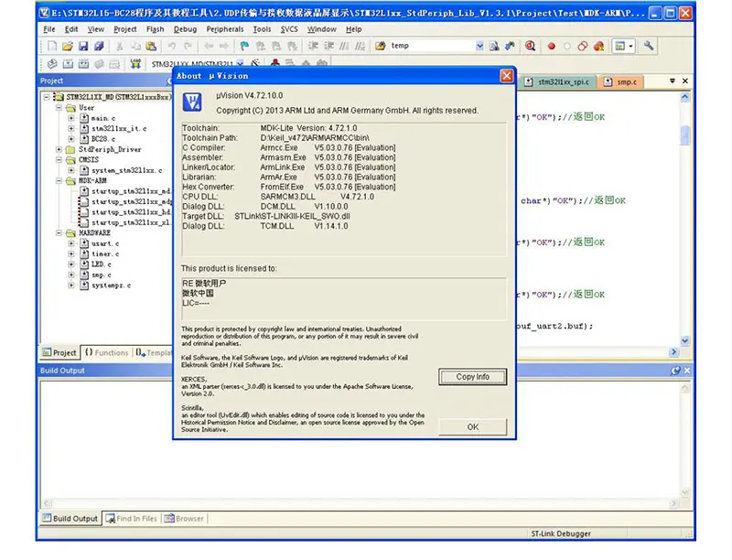Image resolution: width=732 pixels, height=560 pixels.
Task: Select stm32l1xx_it.c in the project tree
Action: click(119, 128)
